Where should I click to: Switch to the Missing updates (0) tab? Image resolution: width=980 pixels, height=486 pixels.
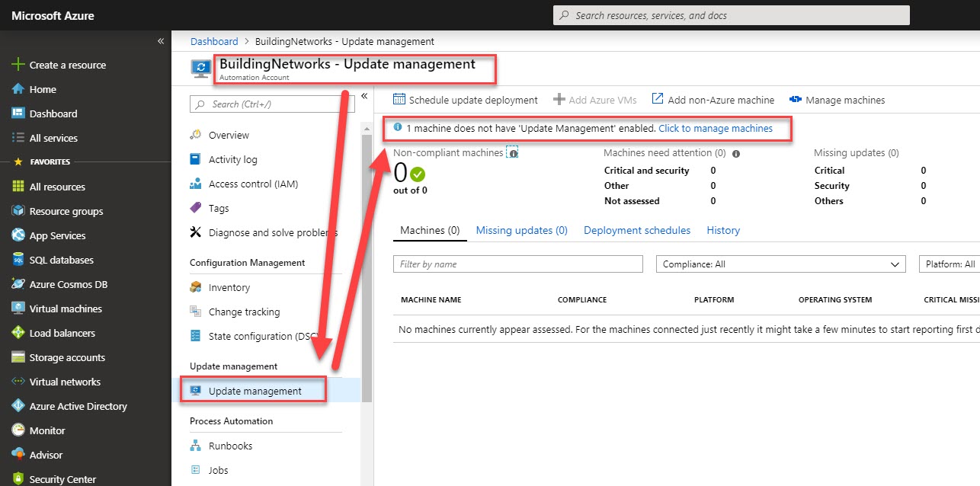tap(522, 230)
